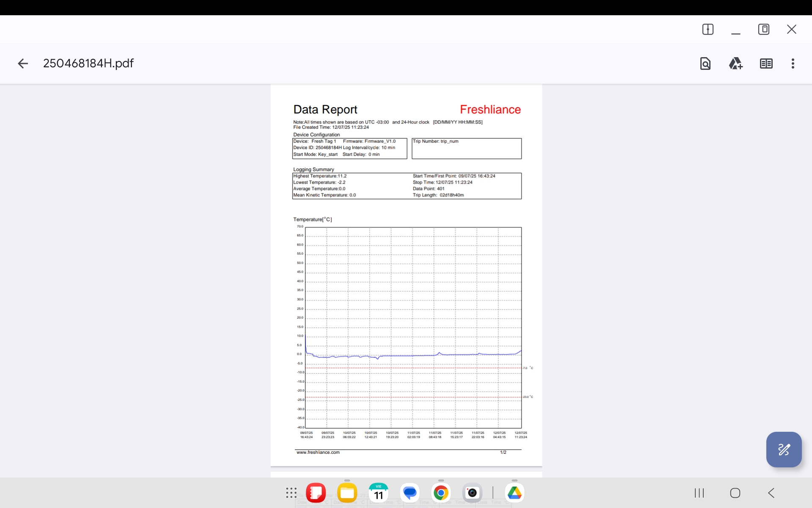Click the temperature graph on the page
Image resolution: width=812 pixels, height=508 pixels.
tap(413, 327)
